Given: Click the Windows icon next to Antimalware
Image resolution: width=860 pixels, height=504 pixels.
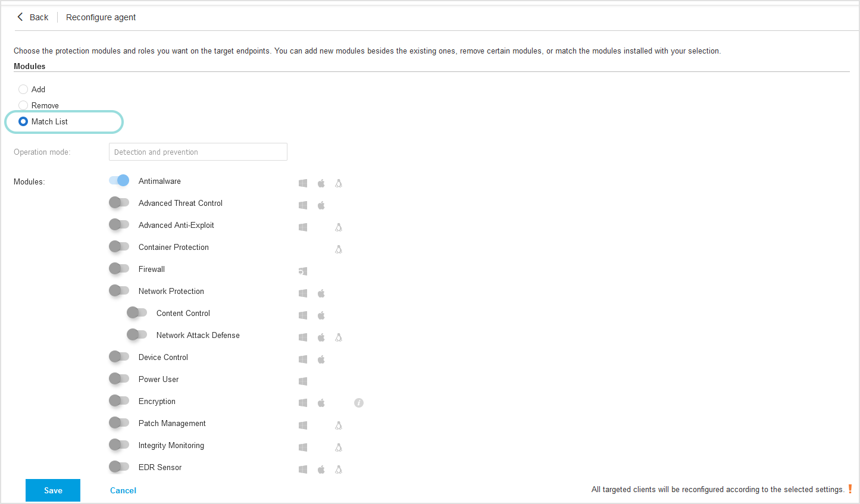Looking at the screenshot, I should point(303,183).
